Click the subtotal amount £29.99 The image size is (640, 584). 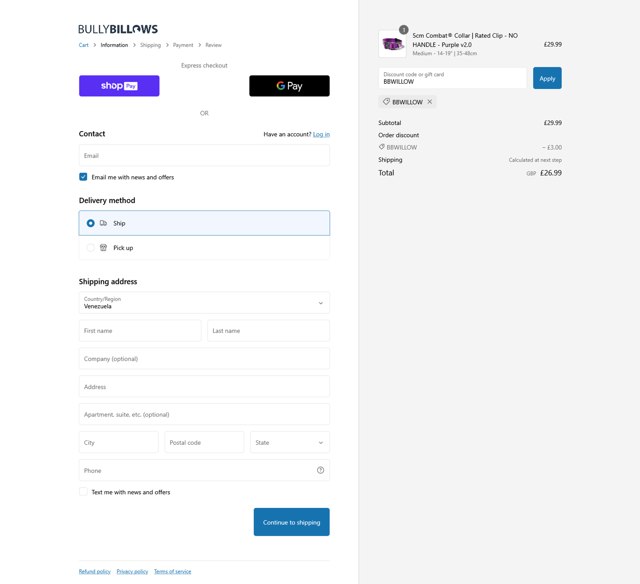pos(553,123)
